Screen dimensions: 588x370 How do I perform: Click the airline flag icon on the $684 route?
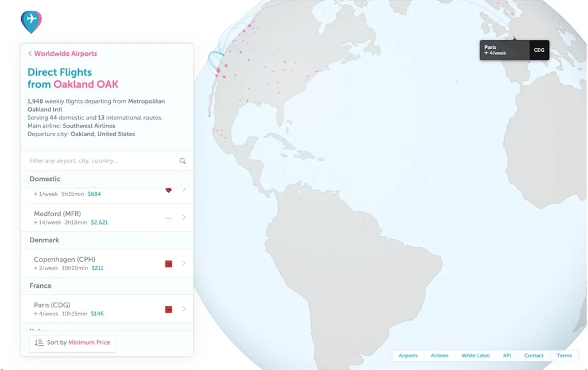tap(168, 189)
